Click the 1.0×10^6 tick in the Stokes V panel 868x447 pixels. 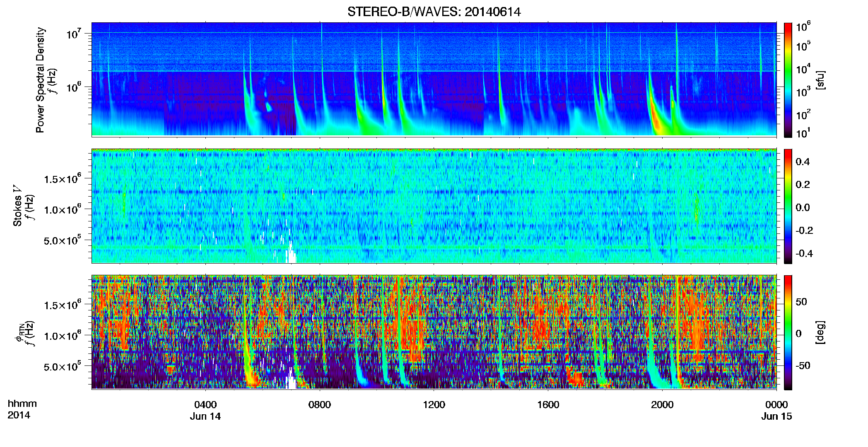[x=62, y=209]
